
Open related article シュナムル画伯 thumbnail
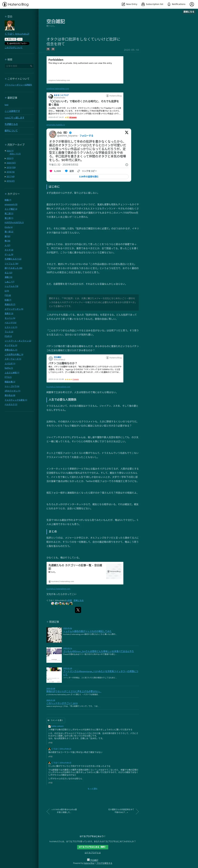(x=54, y=635)
